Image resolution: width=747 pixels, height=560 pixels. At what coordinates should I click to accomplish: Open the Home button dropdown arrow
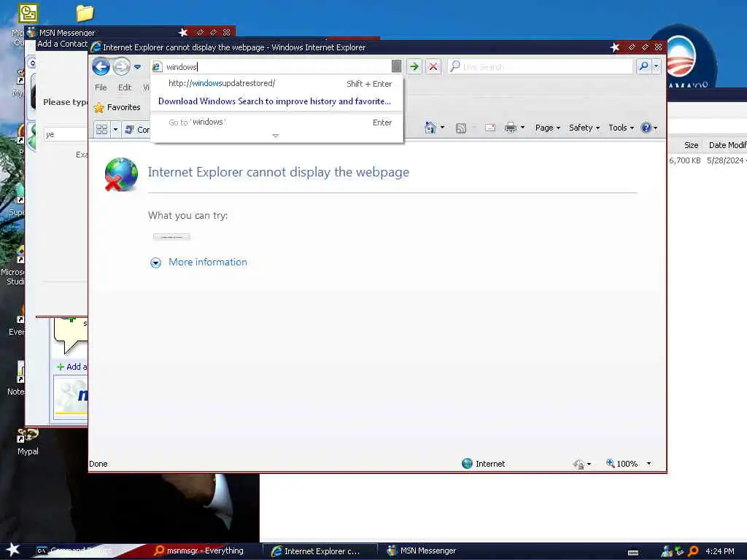[443, 128]
